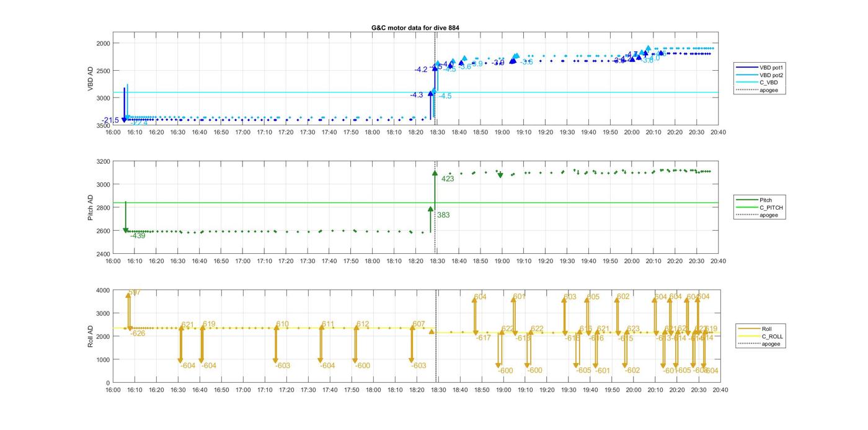
Task: Click the '-4.3' VBD data label
Action: pyautogui.click(x=417, y=95)
